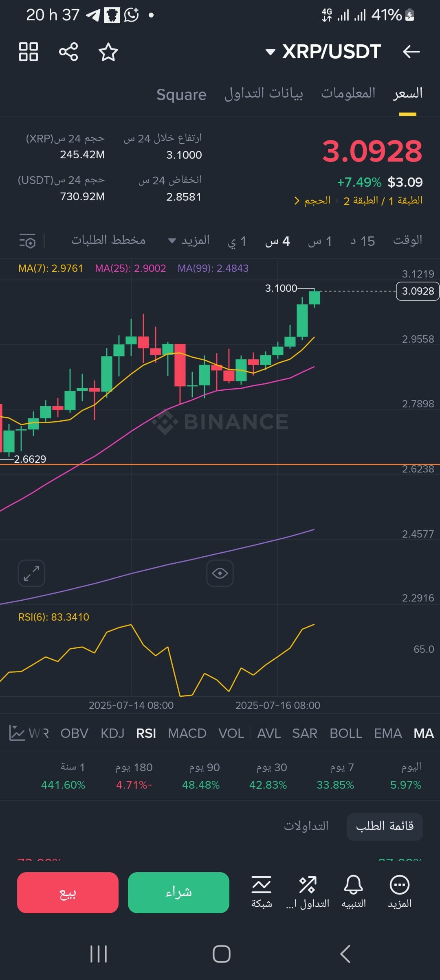Open the XRP/USDT pair selector dropdown
Image resolution: width=440 pixels, height=980 pixels.
[323, 52]
